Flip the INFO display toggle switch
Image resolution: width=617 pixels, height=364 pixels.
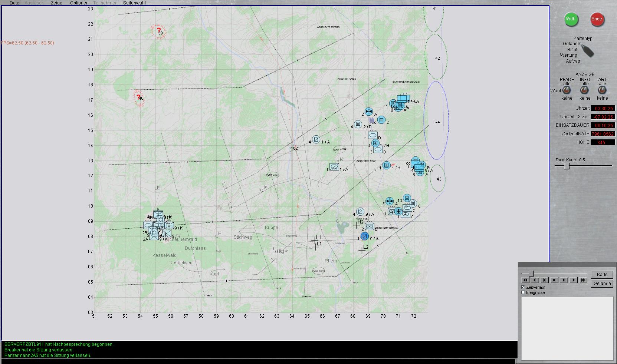pos(585,90)
